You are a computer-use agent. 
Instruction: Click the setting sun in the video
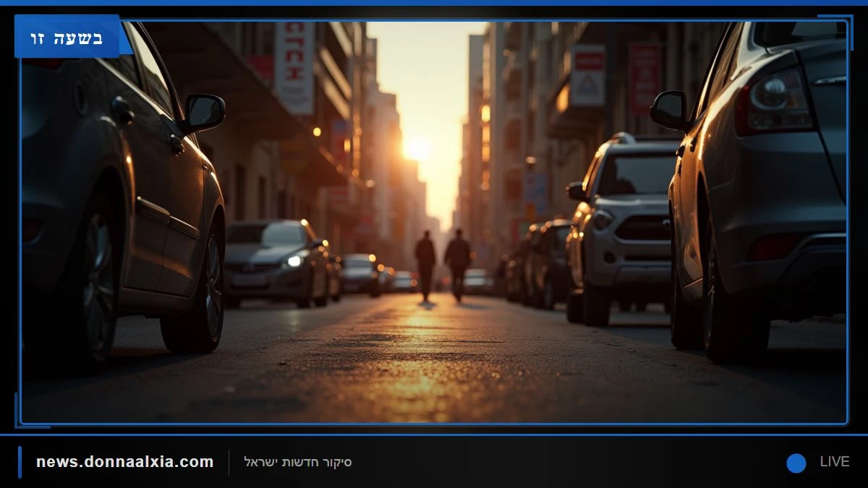tap(418, 148)
